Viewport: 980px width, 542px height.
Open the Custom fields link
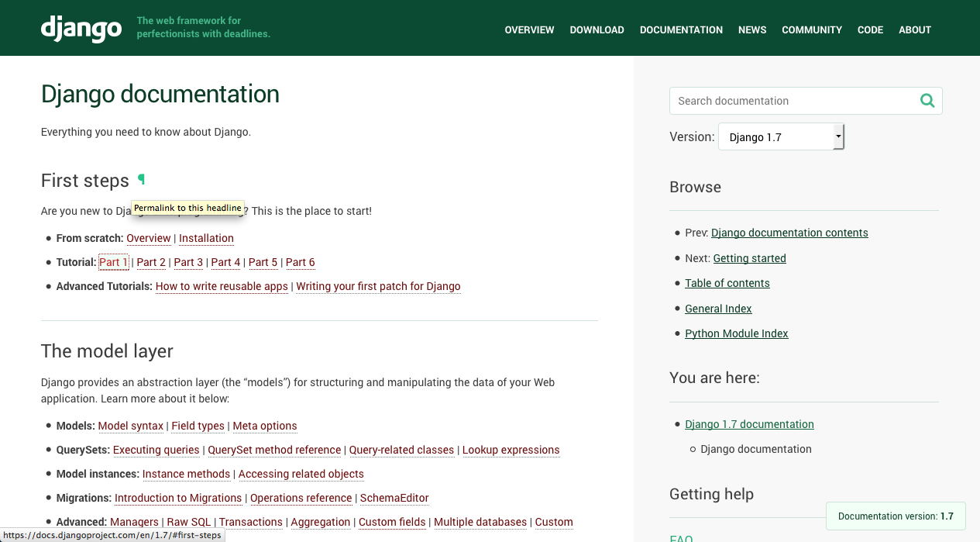pyautogui.click(x=392, y=522)
